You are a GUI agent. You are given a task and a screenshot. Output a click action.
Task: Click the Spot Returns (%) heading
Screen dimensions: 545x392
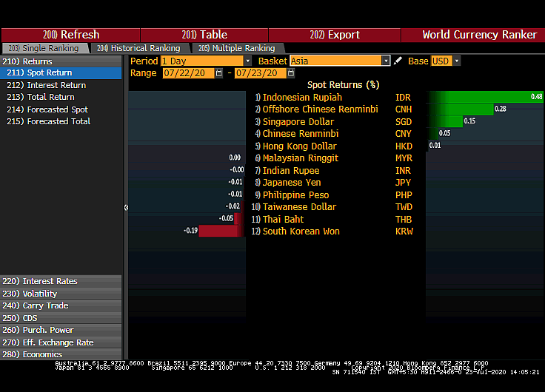click(x=343, y=85)
